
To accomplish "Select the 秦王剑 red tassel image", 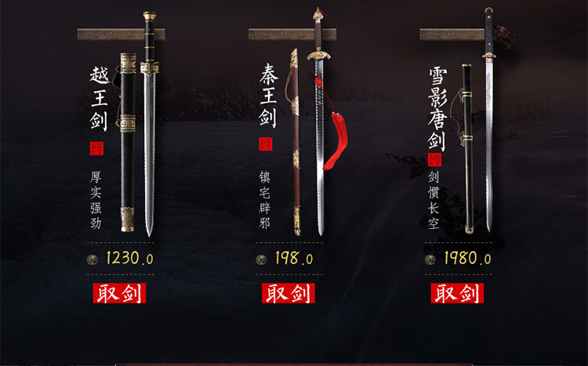I will pyautogui.click(x=336, y=140).
